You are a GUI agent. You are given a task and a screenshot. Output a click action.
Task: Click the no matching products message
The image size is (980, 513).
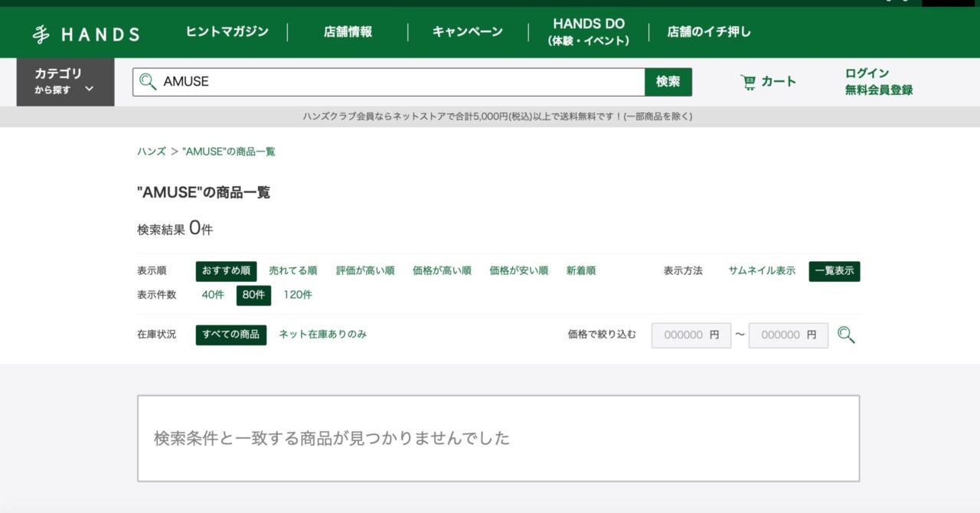(332, 439)
